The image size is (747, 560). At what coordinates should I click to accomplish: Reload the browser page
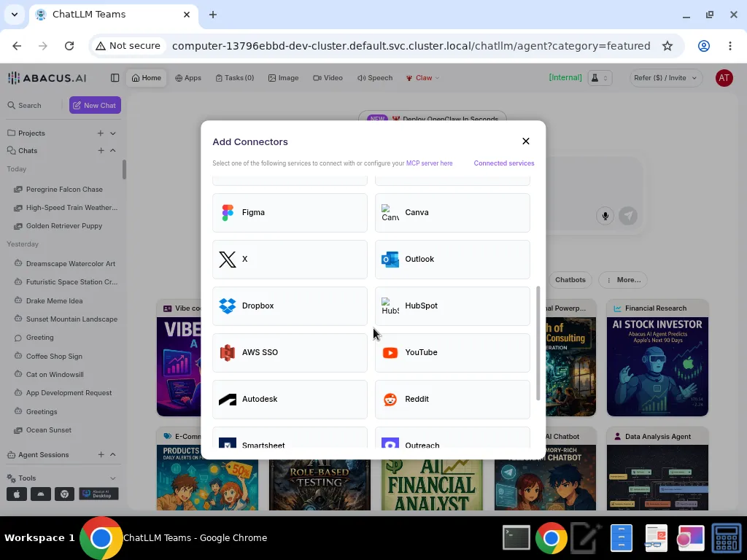(69, 46)
